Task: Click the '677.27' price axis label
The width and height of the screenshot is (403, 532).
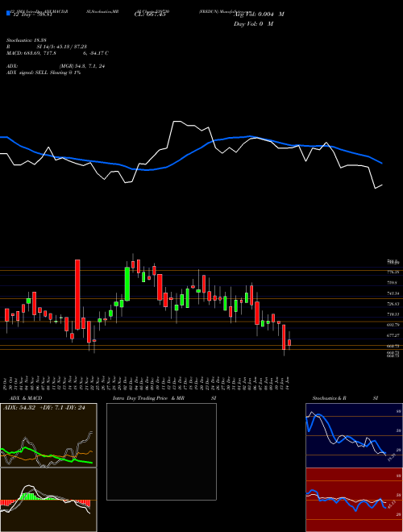Action: [393, 335]
